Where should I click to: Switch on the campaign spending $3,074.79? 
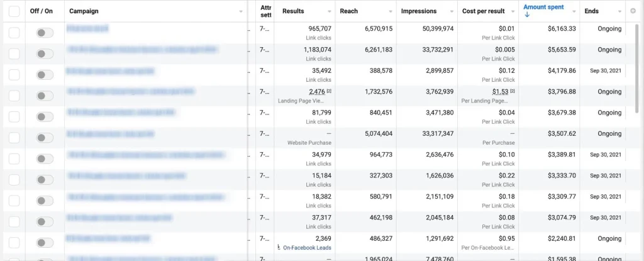(45, 221)
